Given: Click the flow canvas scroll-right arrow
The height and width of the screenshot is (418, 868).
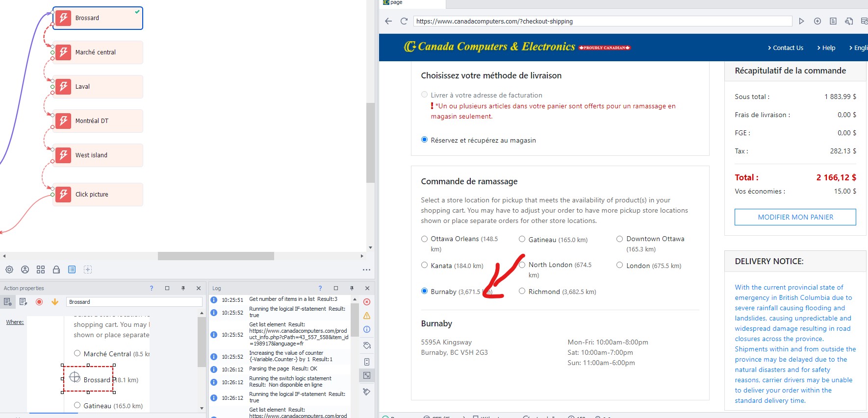Looking at the screenshot, I should pyautogui.click(x=362, y=256).
